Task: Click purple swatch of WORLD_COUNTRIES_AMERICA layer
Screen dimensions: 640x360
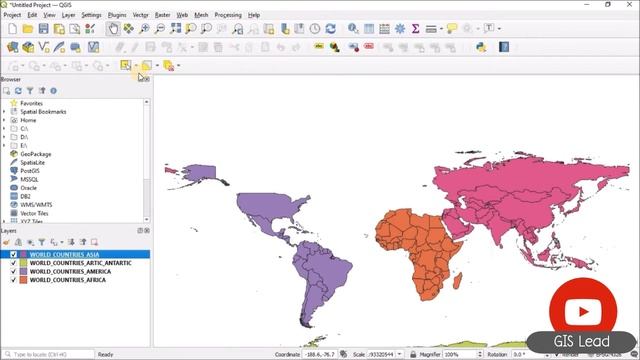Action: [x=23, y=271]
